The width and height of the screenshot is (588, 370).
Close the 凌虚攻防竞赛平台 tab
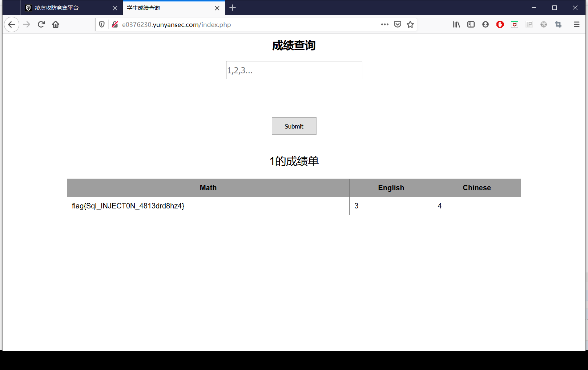(x=115, y=8)
